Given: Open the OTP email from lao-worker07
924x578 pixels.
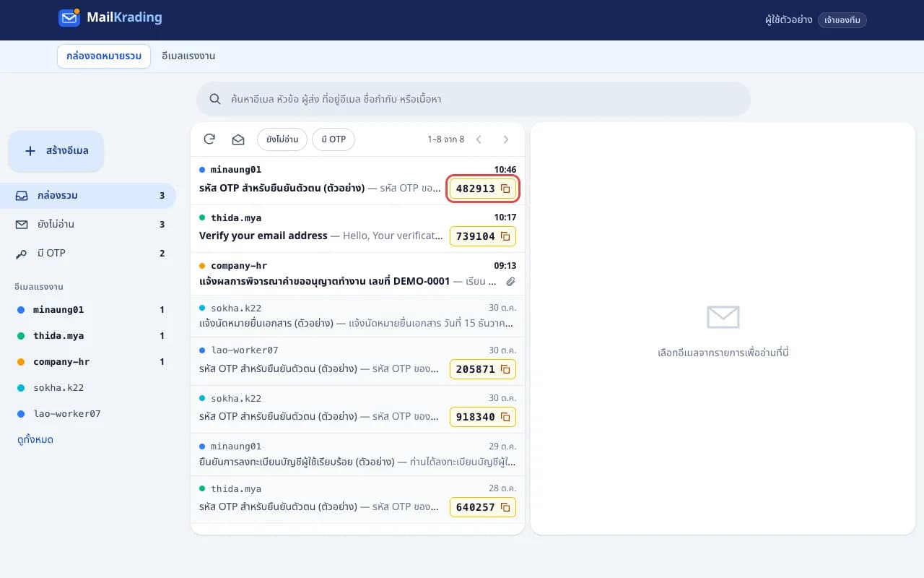Looking at the screenshot, I should [x=357, y=361].
